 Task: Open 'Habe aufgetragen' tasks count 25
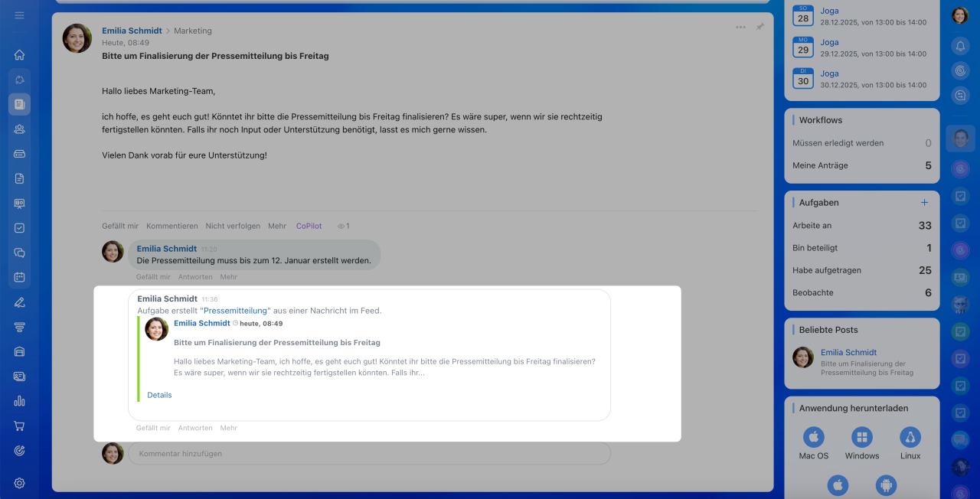[x=862, y=270]
